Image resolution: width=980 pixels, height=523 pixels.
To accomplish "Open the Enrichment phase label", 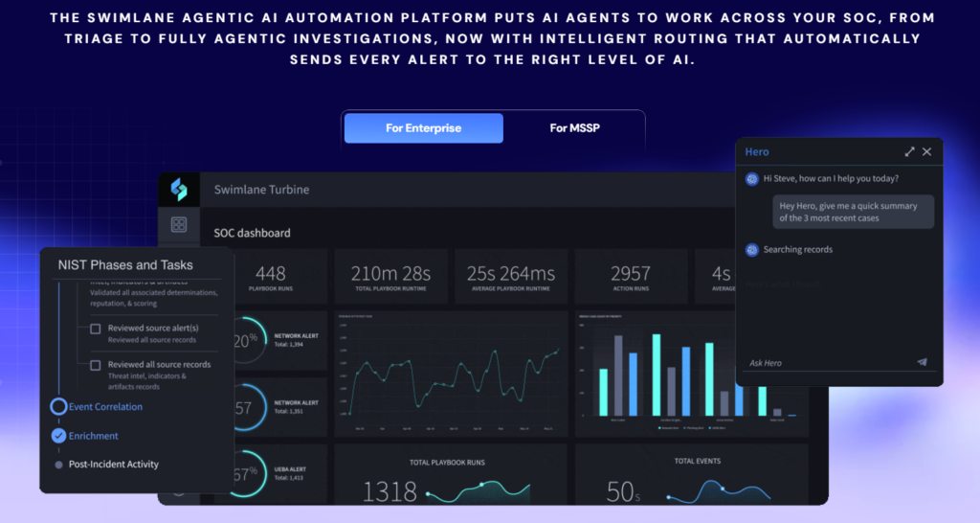I will point(93,436).
